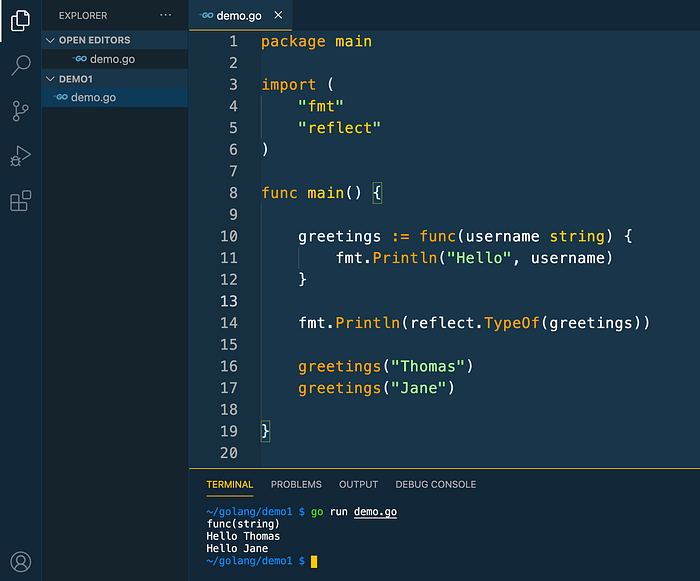The width and height of the screenshot is (700, 581).
Task: Open Explorer more actions ellipsis menu
Action: pos(166,15)
